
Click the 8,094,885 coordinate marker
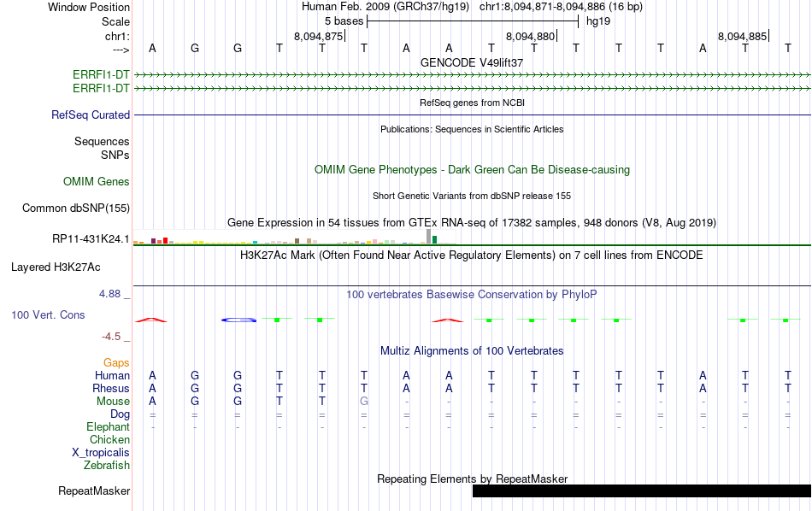[x=743, y=36]
